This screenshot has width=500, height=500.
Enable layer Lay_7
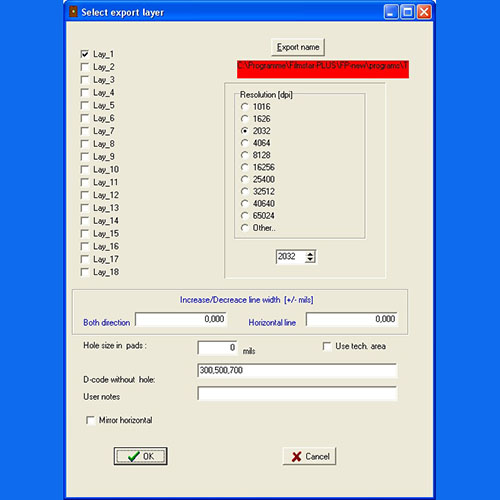[85, 131]
